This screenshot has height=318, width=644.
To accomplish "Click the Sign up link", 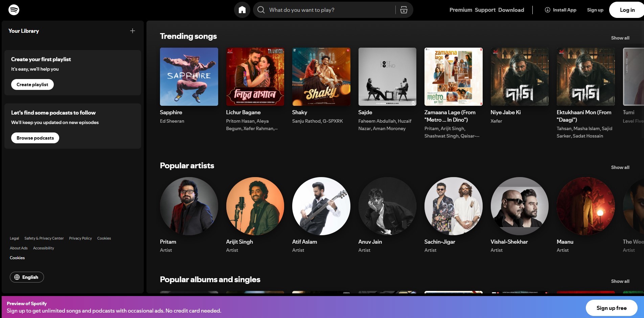I will click(595, 10).
